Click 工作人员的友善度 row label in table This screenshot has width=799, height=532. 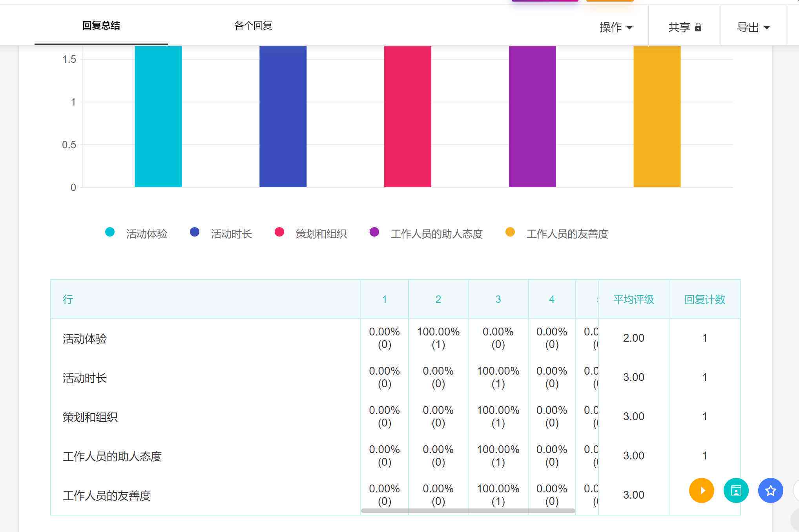point(107,496)
